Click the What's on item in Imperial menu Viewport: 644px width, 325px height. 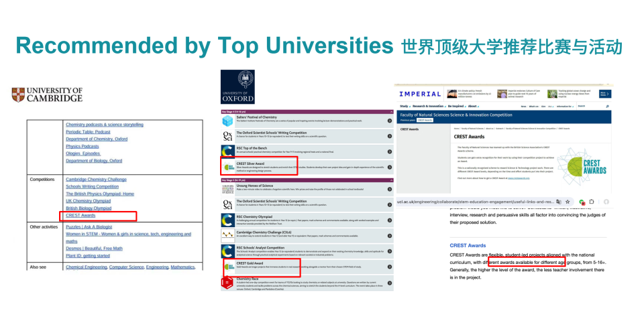click(534, 107)
